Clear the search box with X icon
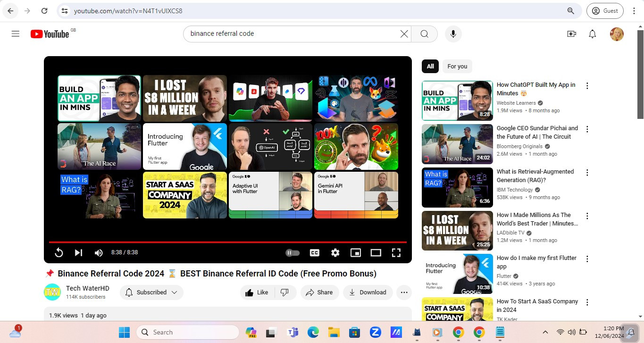Screen dimensions: 644x343 (404, 34)
